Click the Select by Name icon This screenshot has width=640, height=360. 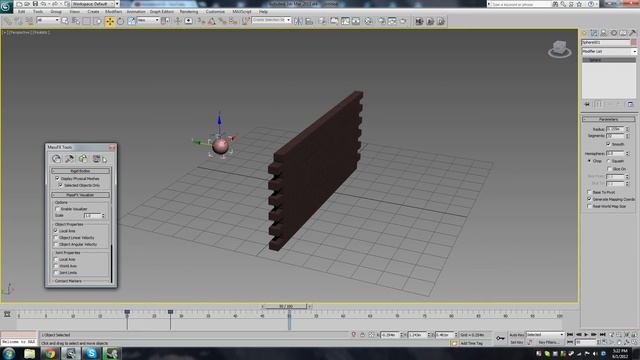[x=76, y=21]
